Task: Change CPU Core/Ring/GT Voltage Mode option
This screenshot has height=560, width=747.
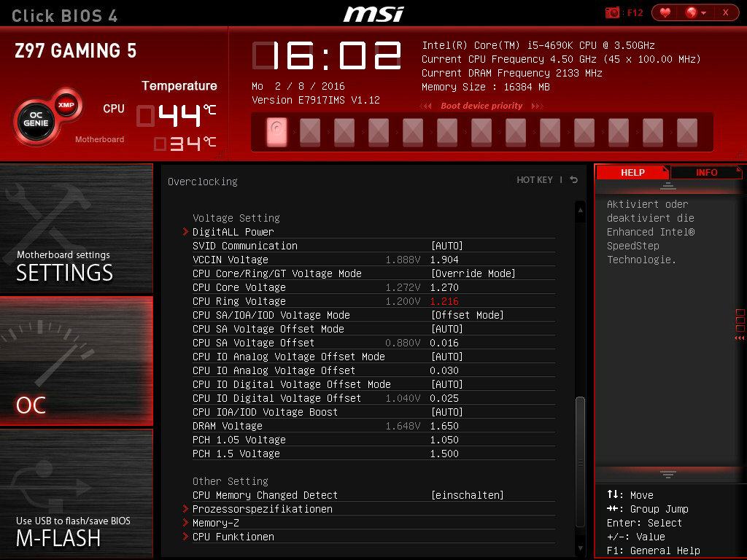Action: click(x=473, y=273)
